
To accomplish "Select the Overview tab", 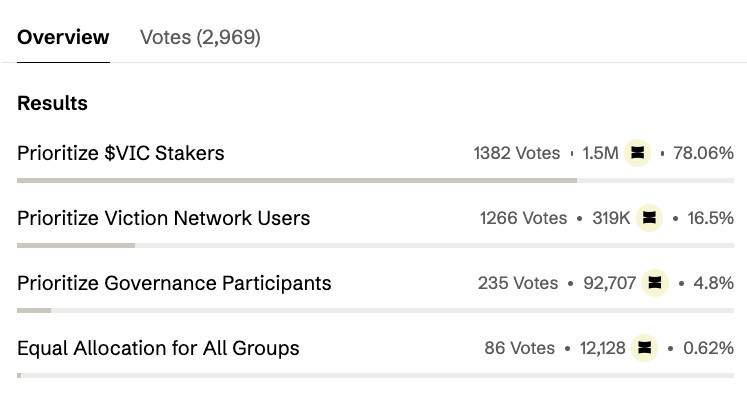I will 63,37.
